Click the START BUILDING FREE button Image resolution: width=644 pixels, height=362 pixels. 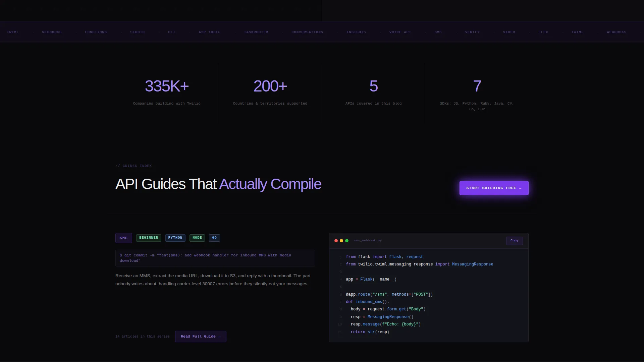coord(494,188)
